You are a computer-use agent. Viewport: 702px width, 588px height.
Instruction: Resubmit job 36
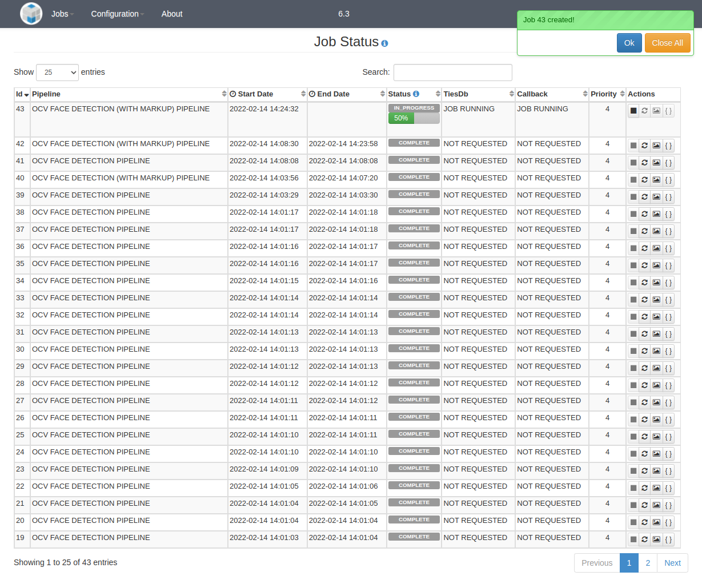(645, 248)
